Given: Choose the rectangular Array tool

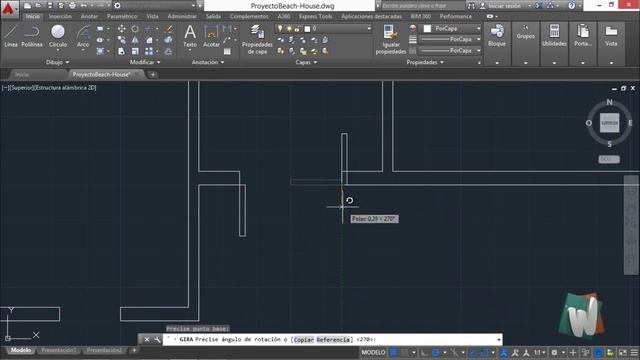Looking at the screenshot, I should pyautogui.click(x=149, y=51).
